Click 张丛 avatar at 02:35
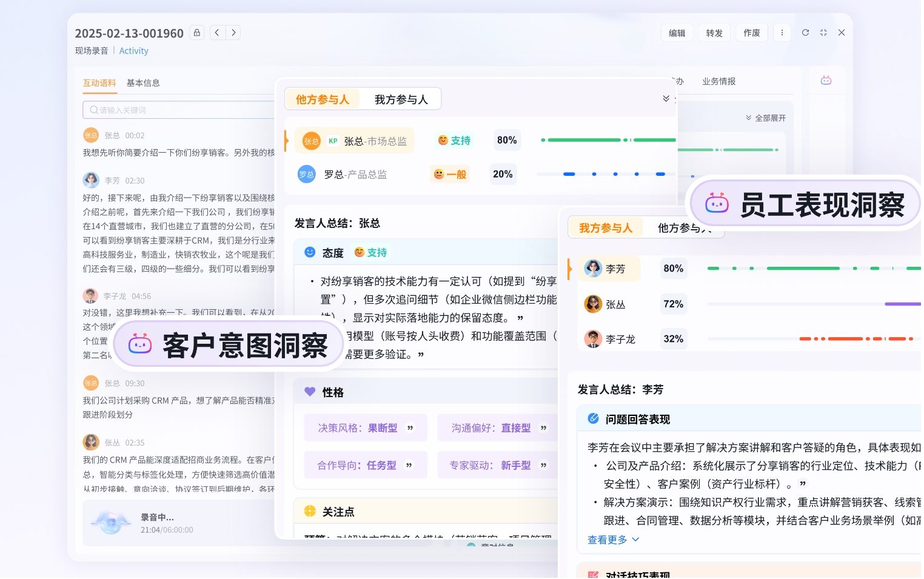924x579 pixels. pos(91,442)
